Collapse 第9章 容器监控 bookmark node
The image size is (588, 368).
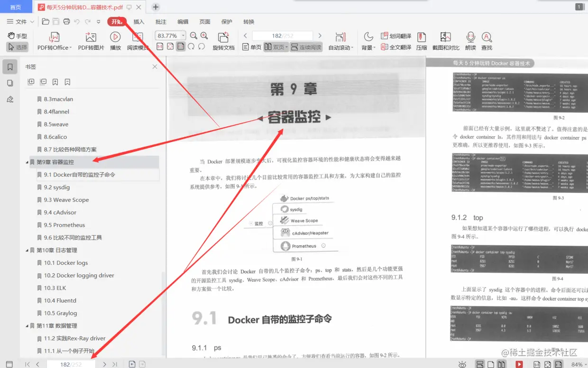(x=27, y=162)
